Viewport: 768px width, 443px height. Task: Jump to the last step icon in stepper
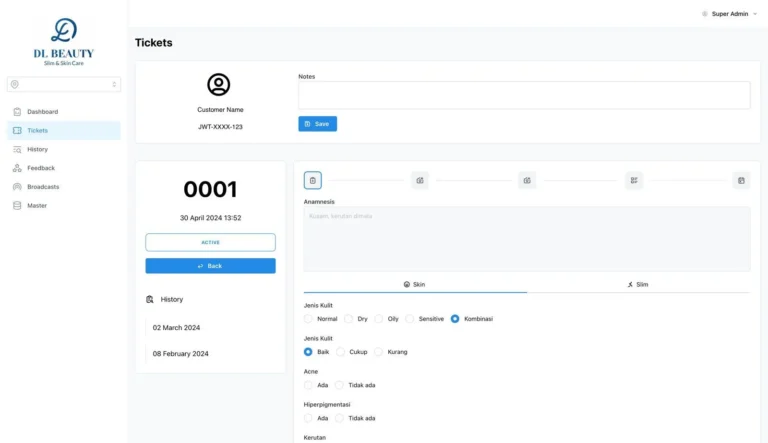[741, 181]
